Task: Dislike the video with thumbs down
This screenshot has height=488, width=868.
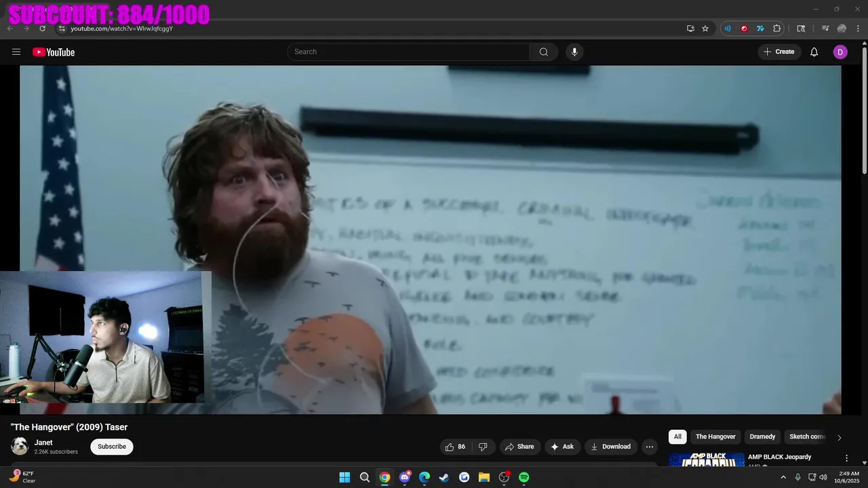Action: [484, 447]
